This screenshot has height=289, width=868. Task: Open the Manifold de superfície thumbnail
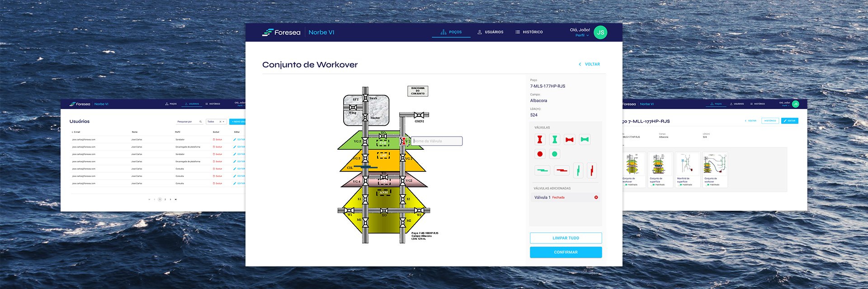coord(688,164)
